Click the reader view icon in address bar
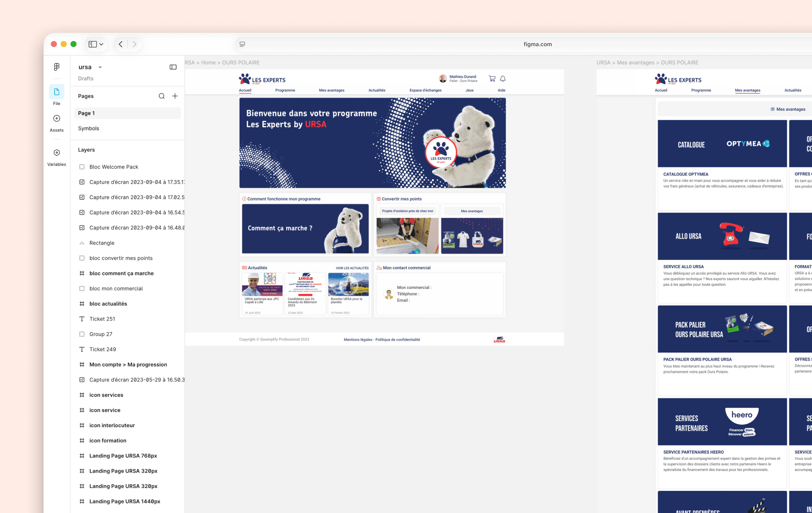The image size is (812, 513). tap(242, 44)
